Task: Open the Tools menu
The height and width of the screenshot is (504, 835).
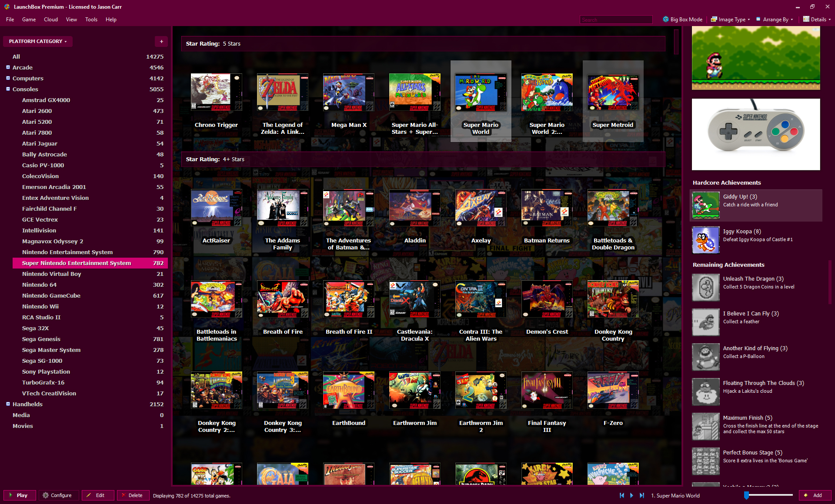Action: click(91, 19)
